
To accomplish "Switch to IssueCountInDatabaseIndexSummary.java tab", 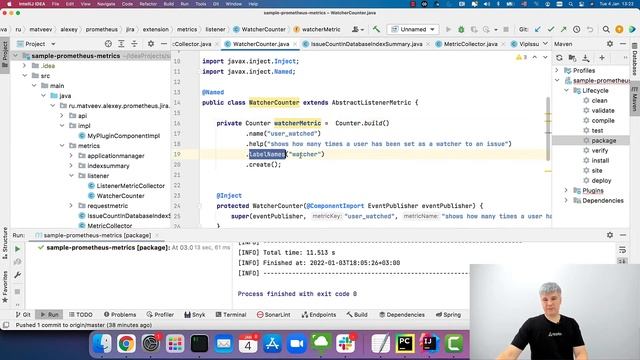I will (366, 44).
